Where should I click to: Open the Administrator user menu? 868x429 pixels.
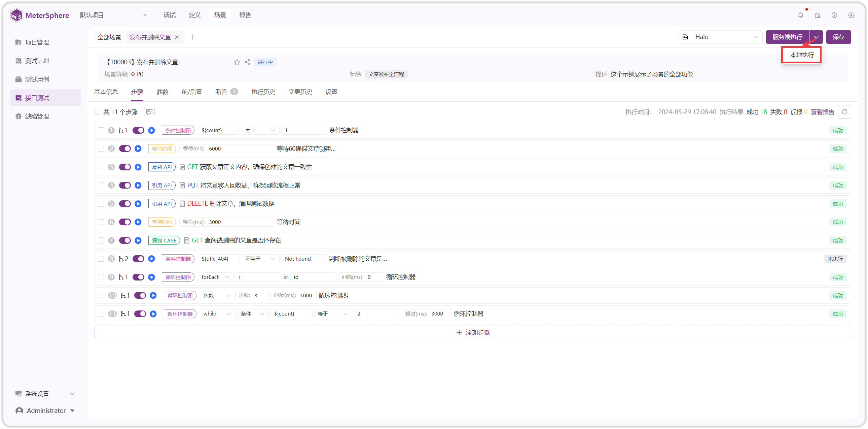coord(45,411)
